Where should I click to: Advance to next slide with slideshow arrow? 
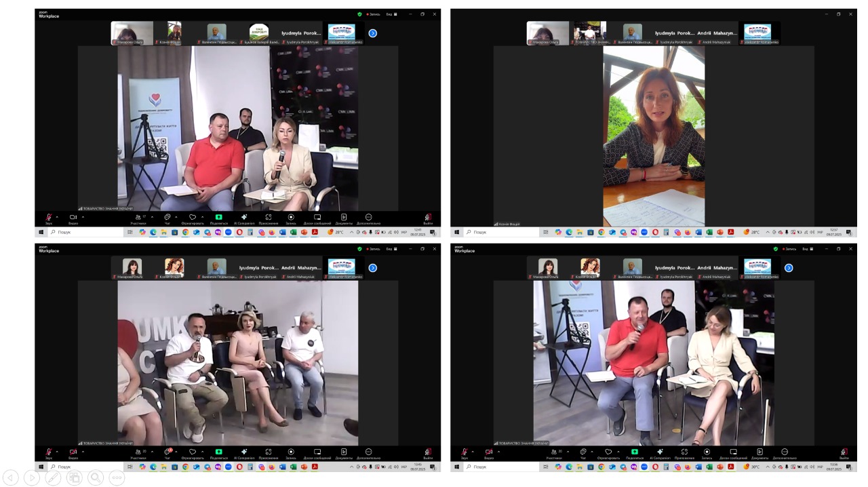[x=32, y=478]
